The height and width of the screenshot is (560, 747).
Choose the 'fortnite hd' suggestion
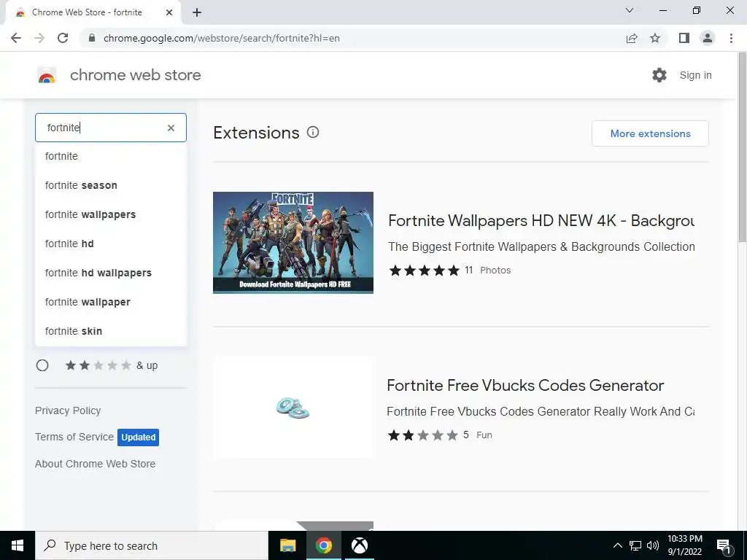111,244
